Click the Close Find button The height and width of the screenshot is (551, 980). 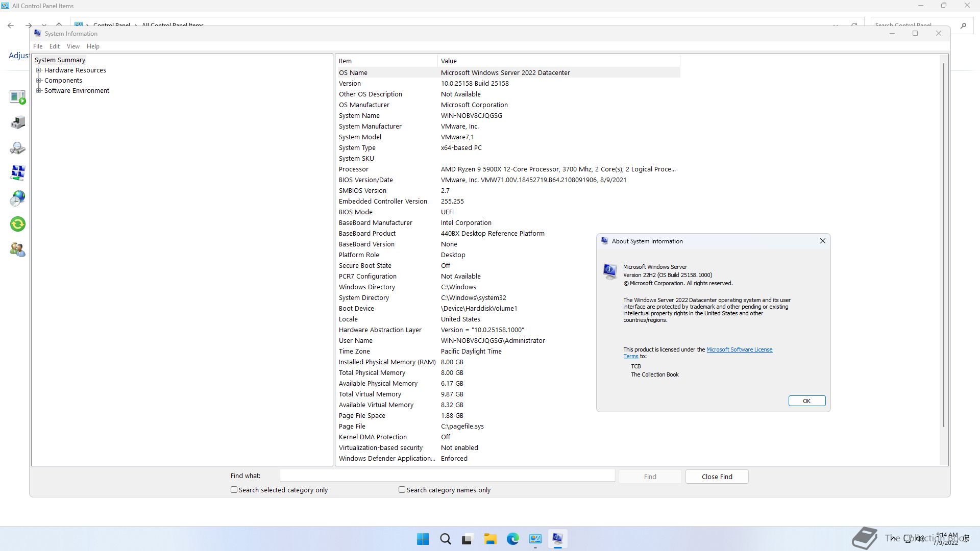click(x=717, y=477)
